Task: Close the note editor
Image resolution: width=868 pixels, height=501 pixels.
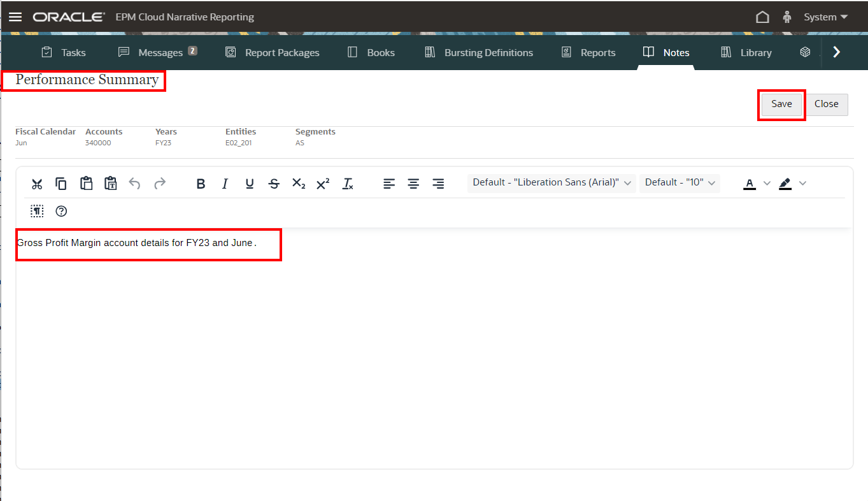Action: tap(827, 104)
